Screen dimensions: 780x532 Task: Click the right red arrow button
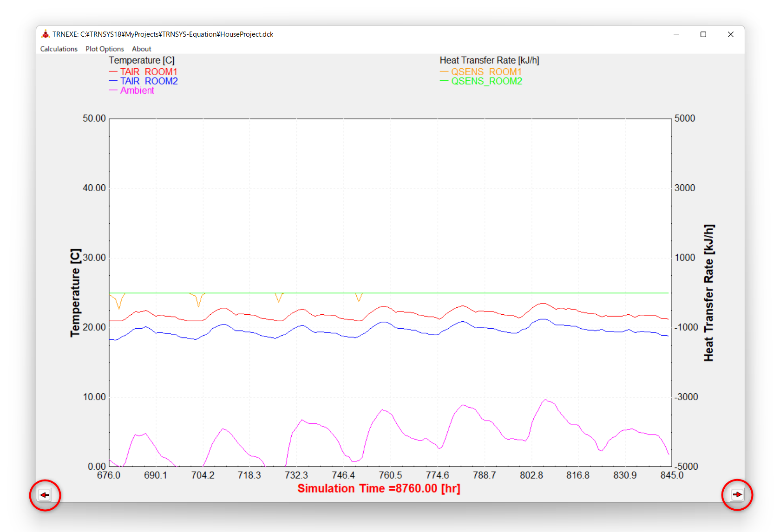click(737, 494)
